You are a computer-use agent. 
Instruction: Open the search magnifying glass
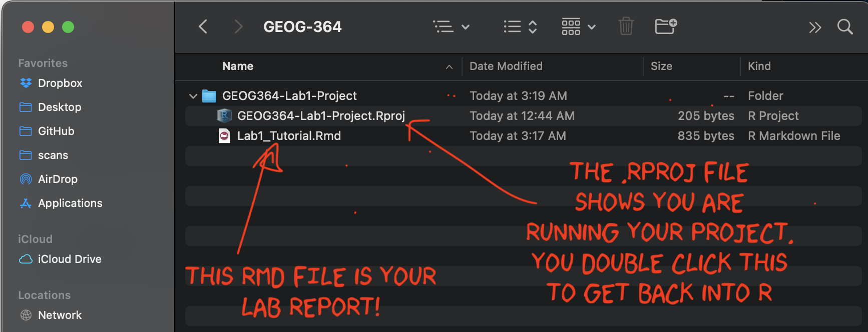(x=845, y=26)
